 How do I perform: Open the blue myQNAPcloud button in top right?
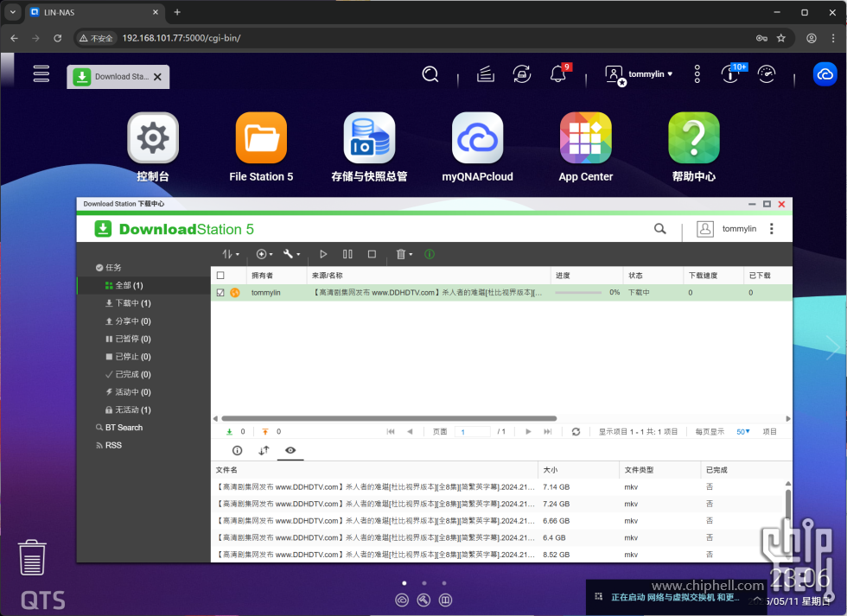pos(825,74)
